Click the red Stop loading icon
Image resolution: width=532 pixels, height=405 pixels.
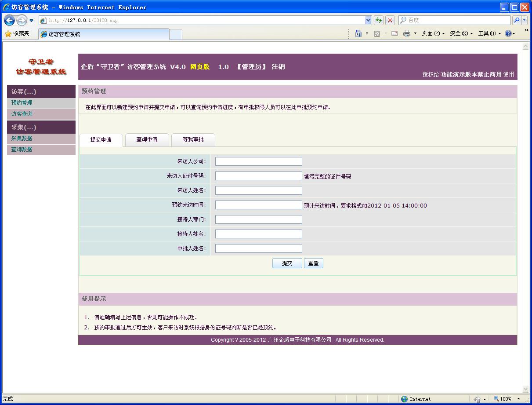point(390,20)
